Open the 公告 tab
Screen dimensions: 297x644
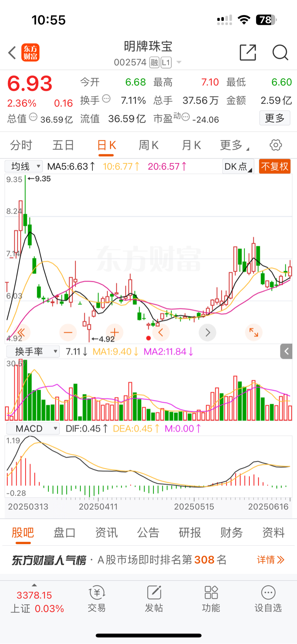[148, 532]
